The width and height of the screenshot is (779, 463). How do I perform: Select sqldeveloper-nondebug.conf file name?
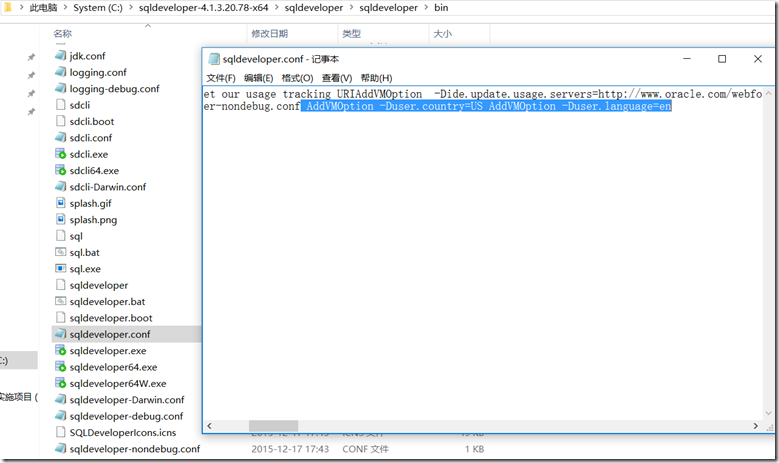click(135, 449)
